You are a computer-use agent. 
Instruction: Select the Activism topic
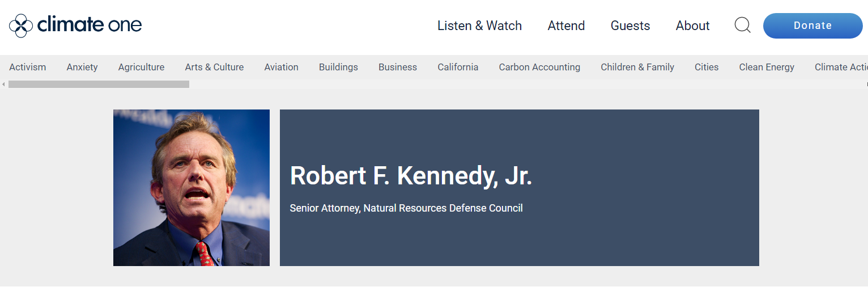(x=28, y=67)
